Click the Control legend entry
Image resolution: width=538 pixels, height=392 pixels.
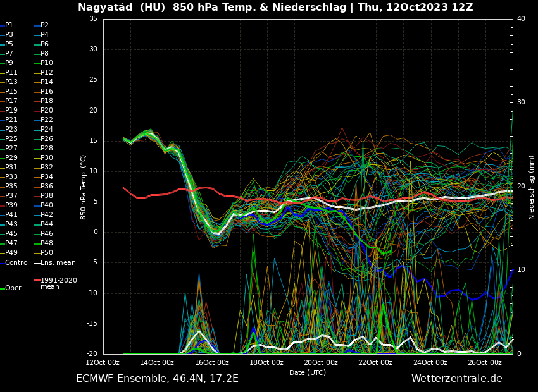coord(17,262)
